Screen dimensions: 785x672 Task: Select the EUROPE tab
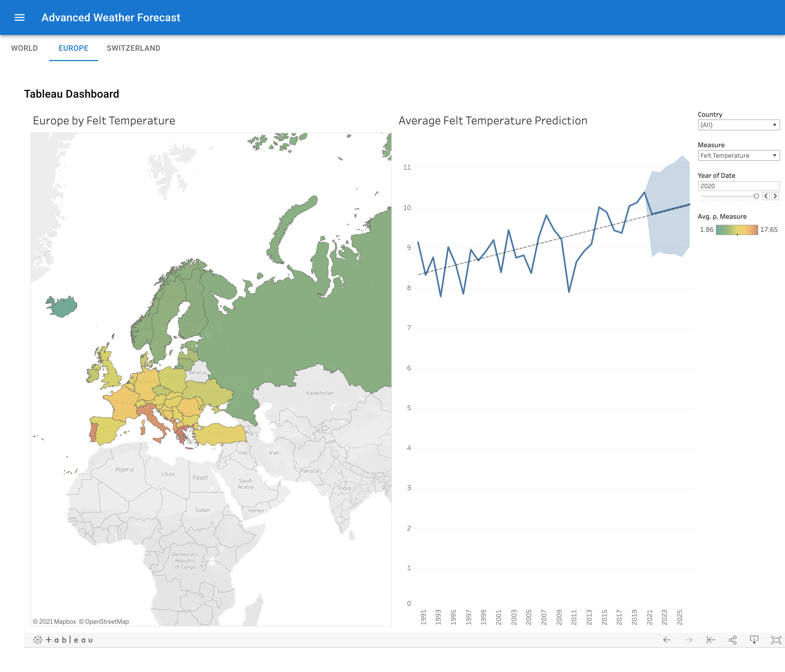[74, 48]
